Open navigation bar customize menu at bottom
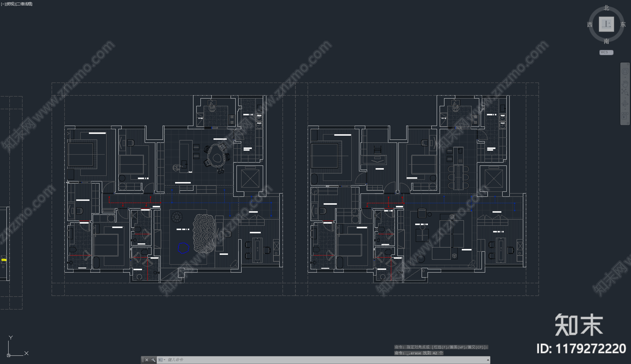The image size is (631, 364). (x=628, y=123)
